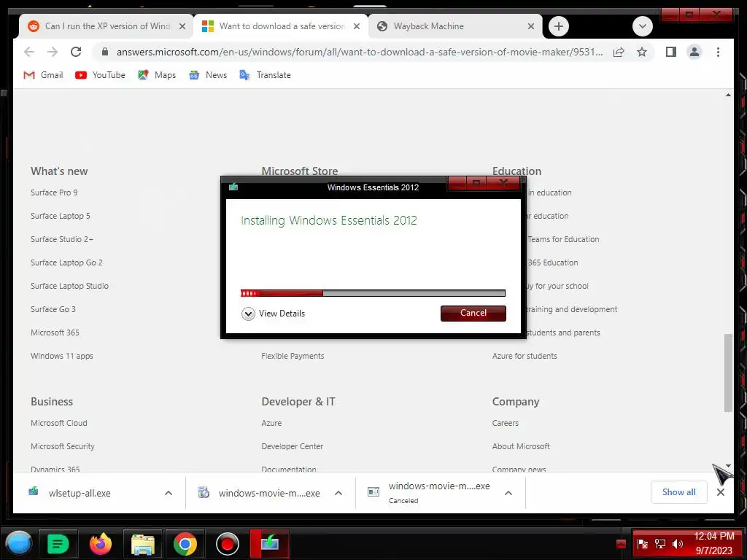
Task: Open the Chrome profile avatar
Action: point(694,52)
